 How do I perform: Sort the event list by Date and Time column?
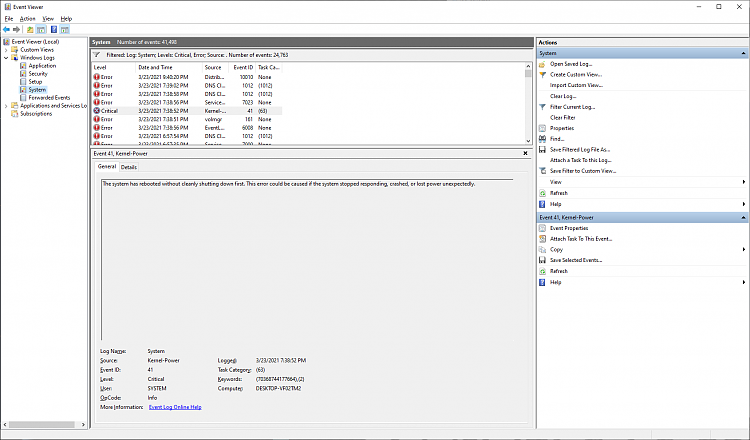pyautogui.click(x=169, y=67)
